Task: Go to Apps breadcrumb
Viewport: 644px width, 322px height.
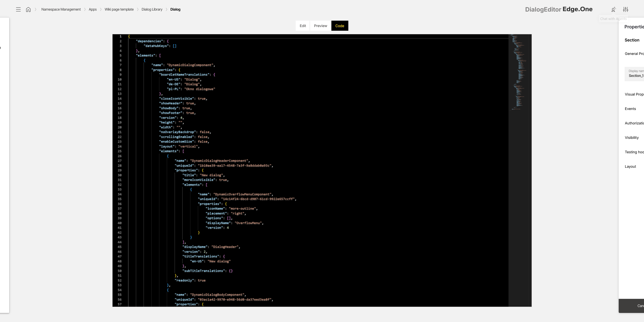Action: (93, 10)
